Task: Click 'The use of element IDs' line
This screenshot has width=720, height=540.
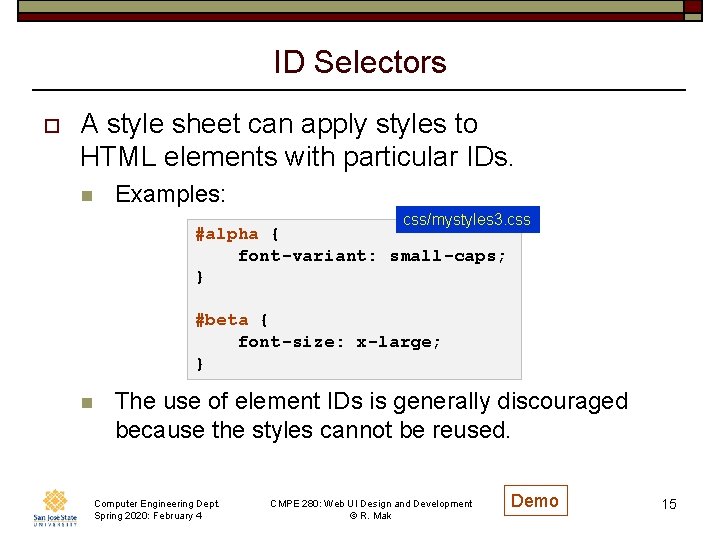Action: click(371, 401)
